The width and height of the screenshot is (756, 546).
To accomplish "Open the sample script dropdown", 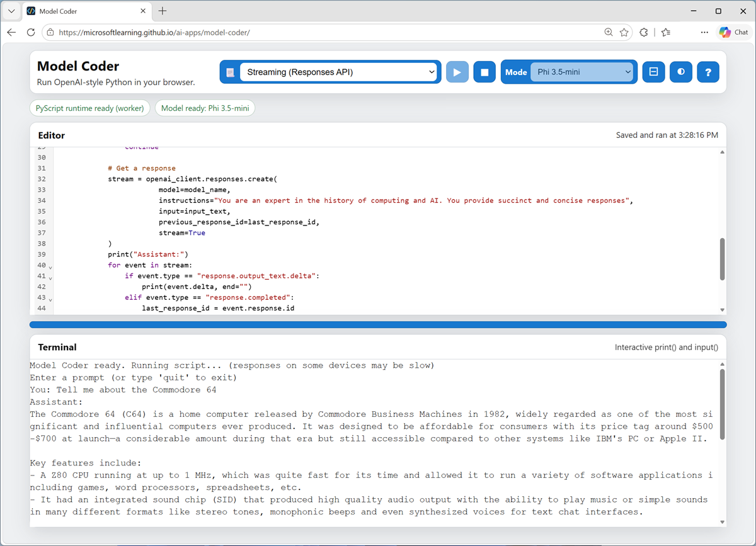I will click(x=339, y=72).
